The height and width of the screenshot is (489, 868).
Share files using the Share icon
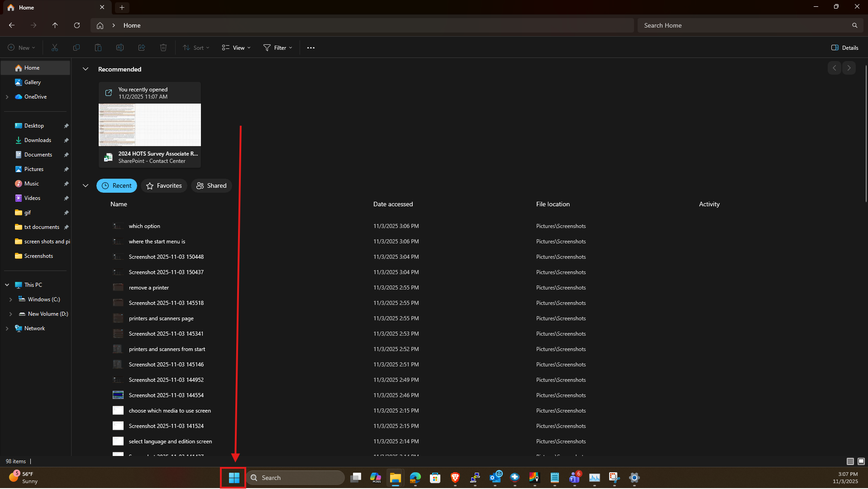pos(141,47)
